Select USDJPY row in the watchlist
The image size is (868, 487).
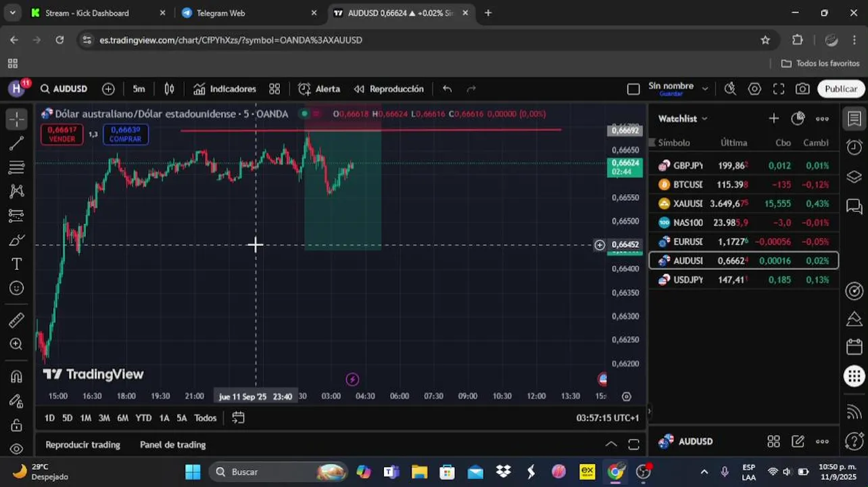point(744,279)
